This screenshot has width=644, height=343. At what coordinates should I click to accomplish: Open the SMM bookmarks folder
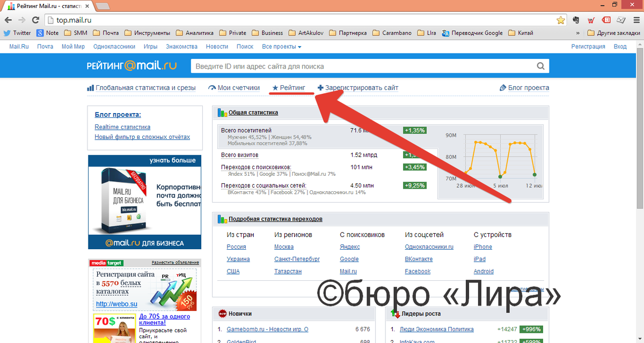76,33
